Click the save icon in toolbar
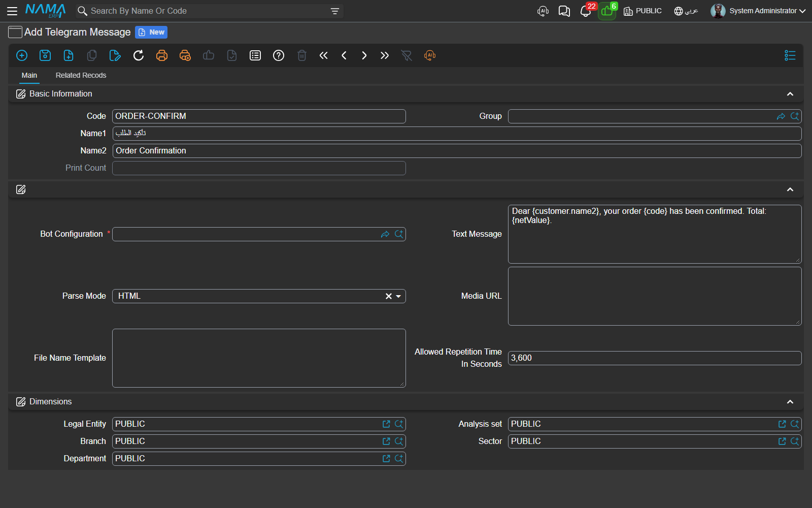This screenshot has width=812, height=508. 45,55
